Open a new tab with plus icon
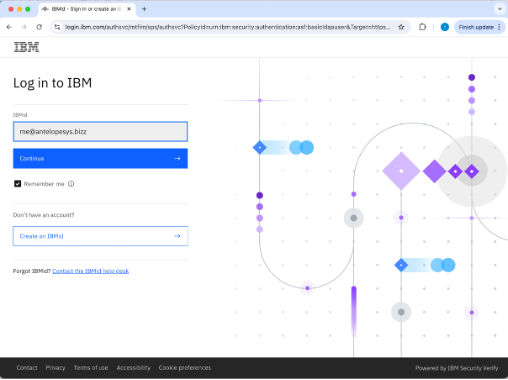Viewport: 508px width, 380px height. click(x=144, y=9)
